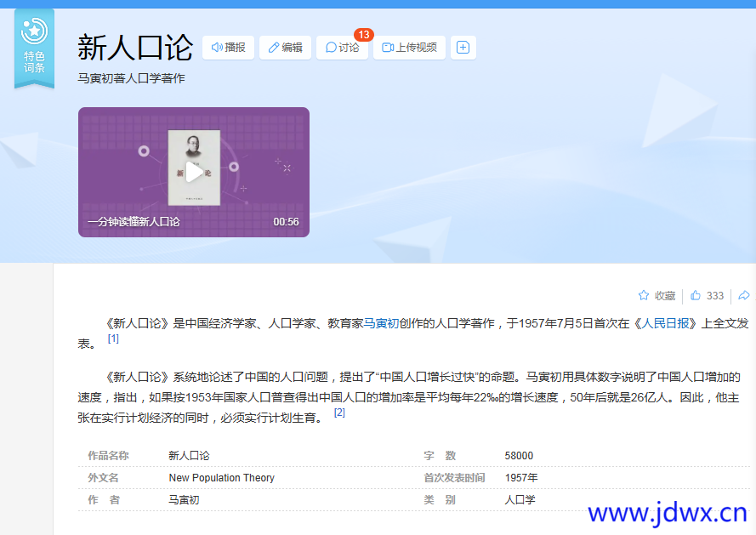The width and height of the screenshot is (756, 535).
Task: Click the 特色词条 badge ribbon
Action: pos(34,48)
